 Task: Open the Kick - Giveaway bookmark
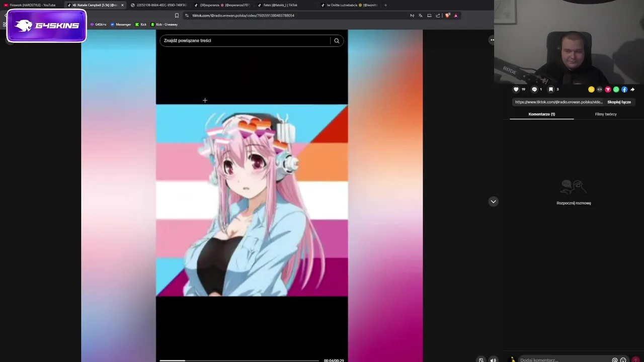click(x=165, y=25)
